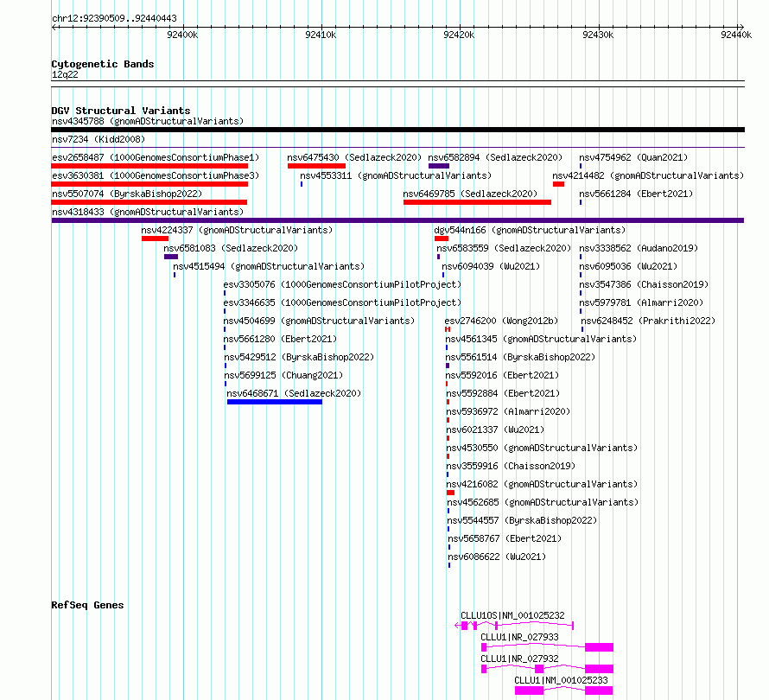Open nsv6583559 (Sedlazeck2020) label
This screenshot has height=700, width=769.
click(x=504, y=248)
